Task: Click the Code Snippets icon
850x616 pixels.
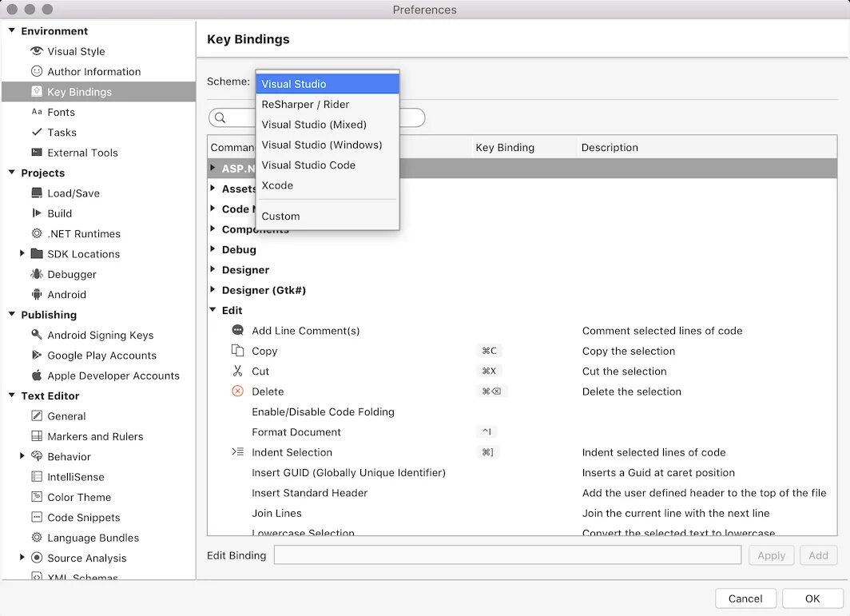Action: (x=37, y=517)
